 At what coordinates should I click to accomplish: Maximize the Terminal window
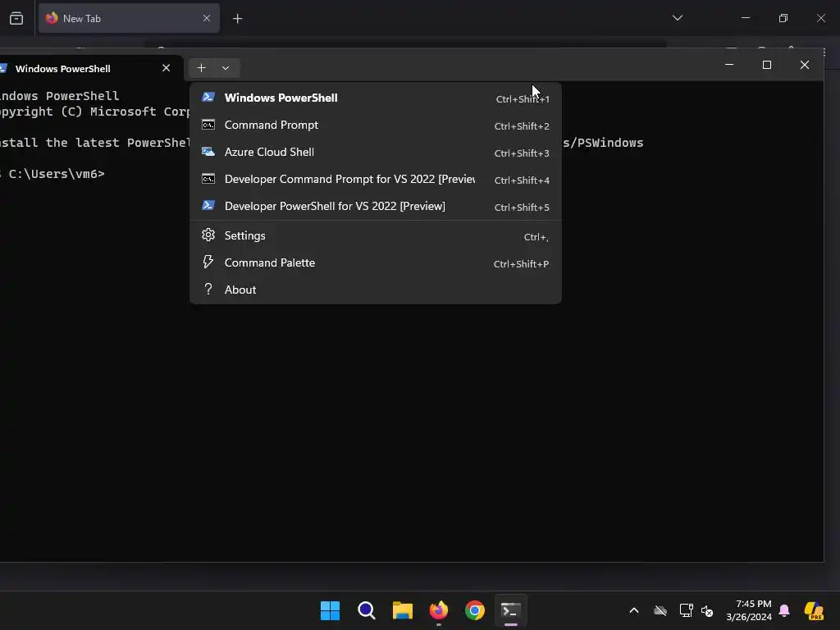(x=767, y=65)
